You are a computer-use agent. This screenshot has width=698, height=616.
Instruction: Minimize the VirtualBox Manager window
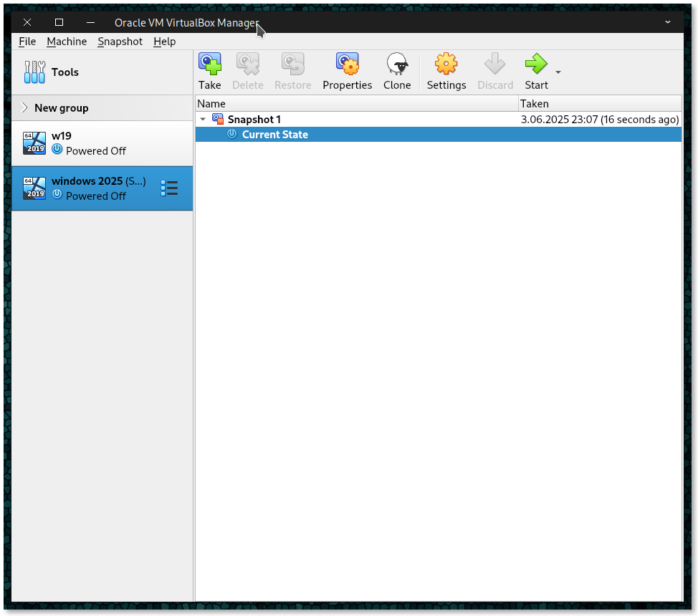tap(90, 22)
